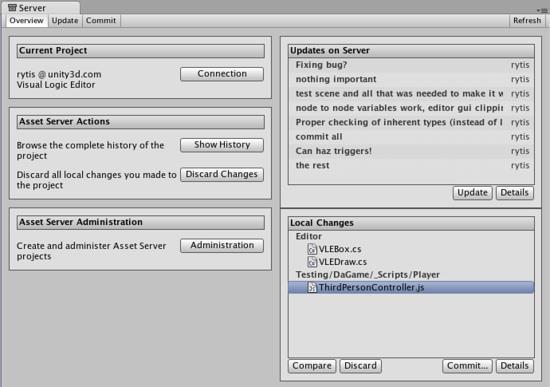550x387 pixels.
Task: Compare the selected local change
Action: pyautogui.click(x=312, y=366)
